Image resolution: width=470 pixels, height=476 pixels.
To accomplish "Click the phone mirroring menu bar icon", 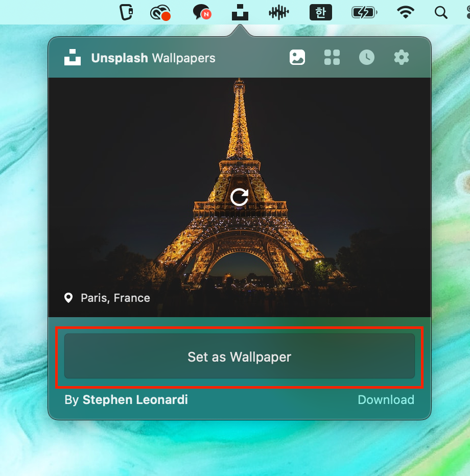I will click(126, 12).
